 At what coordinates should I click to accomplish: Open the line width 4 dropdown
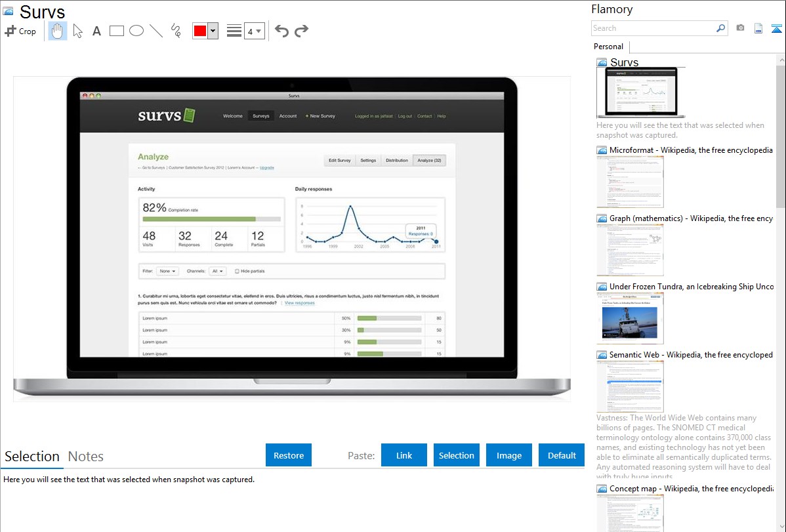point(255,31)
